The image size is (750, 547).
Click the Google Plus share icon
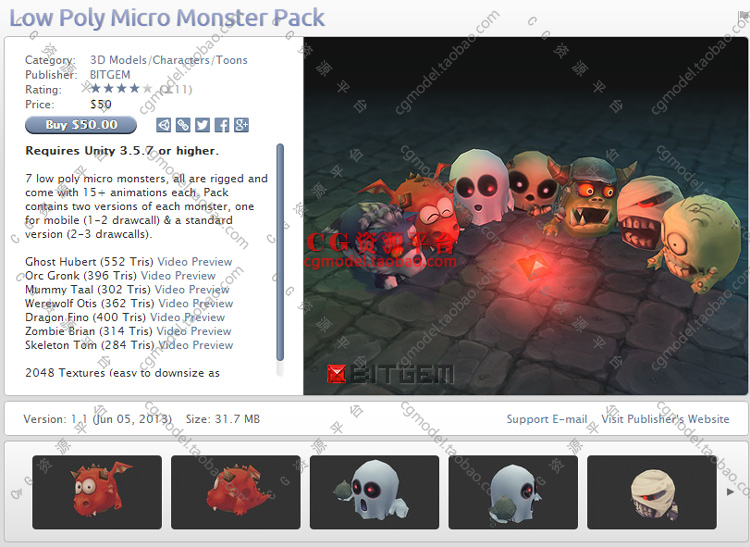[241, 125]
